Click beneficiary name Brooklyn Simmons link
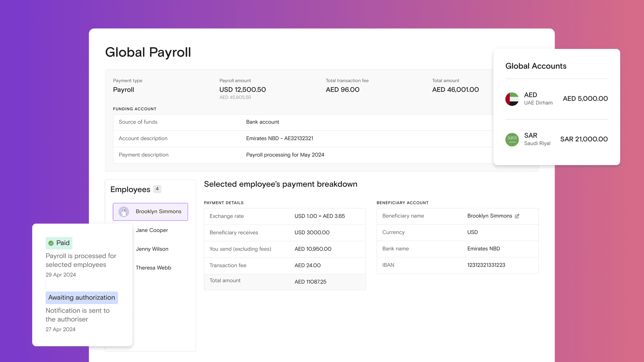Viewport: 644px width, 362px height. point(489,216)
